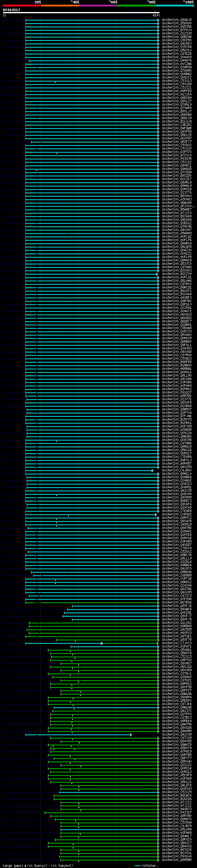Select label UniRef100_Q5K121
Viewport: 197px width, 868px height.
tap(176, 782)
